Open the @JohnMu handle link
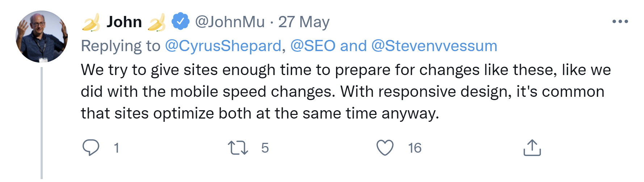 [x=230, y=22]
